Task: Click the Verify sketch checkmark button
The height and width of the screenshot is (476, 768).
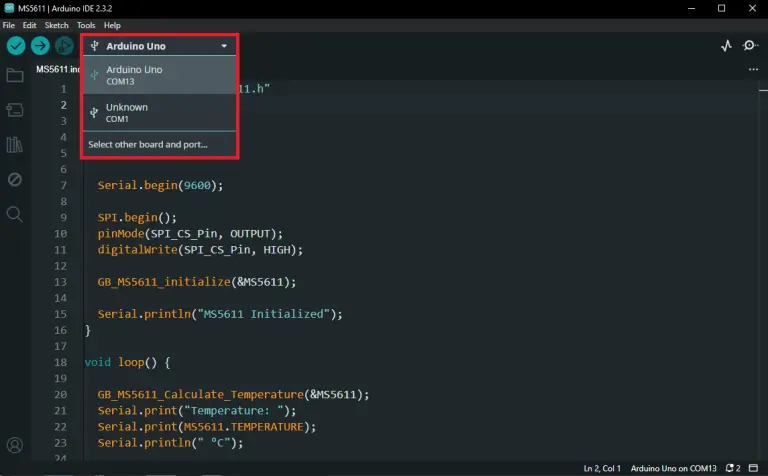Action: (x=16, y=46)
